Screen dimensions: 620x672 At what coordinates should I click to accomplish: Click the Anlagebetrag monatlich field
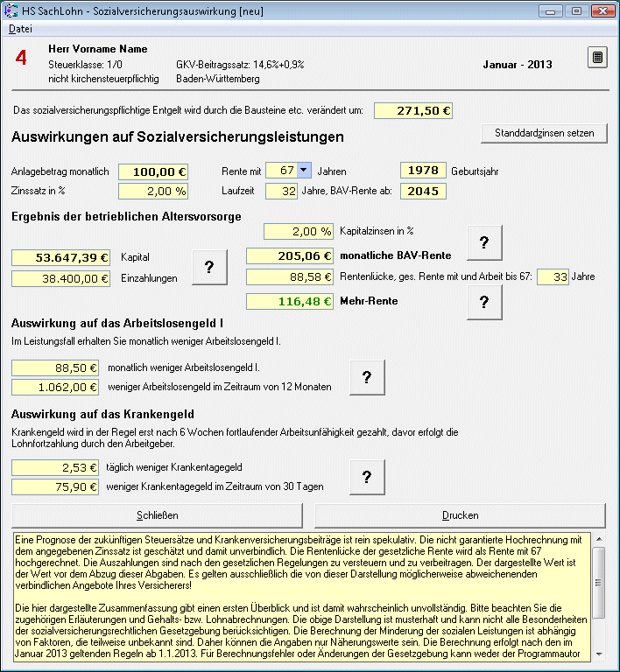152,171
